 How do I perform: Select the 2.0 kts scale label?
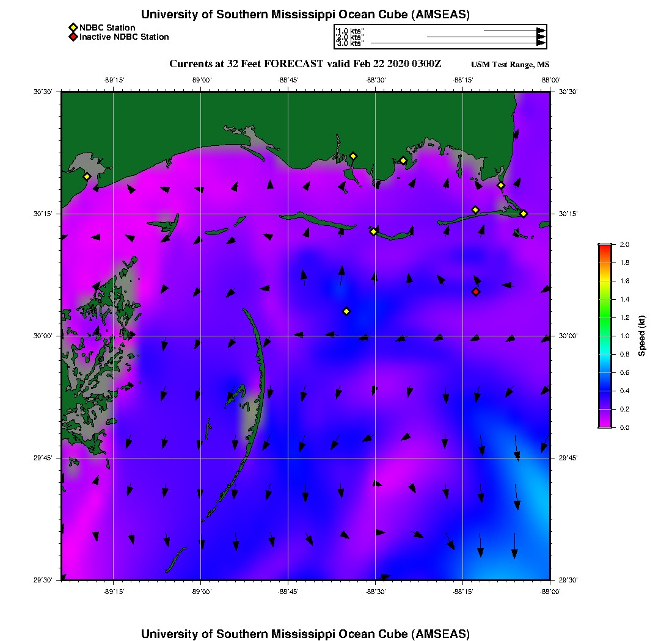[351, 37]
